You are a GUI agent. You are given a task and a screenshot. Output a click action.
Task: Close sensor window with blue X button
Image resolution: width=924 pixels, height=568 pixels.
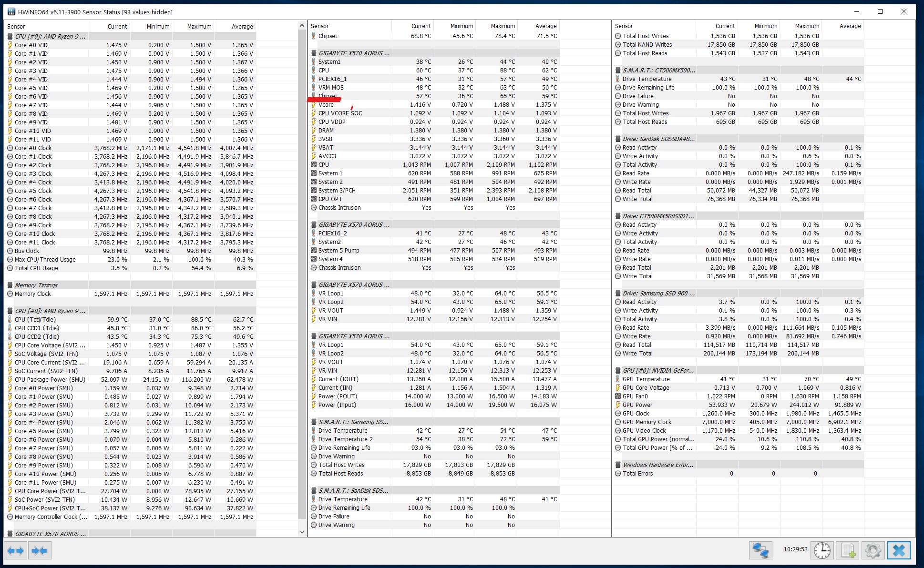[x=899, y=550]
